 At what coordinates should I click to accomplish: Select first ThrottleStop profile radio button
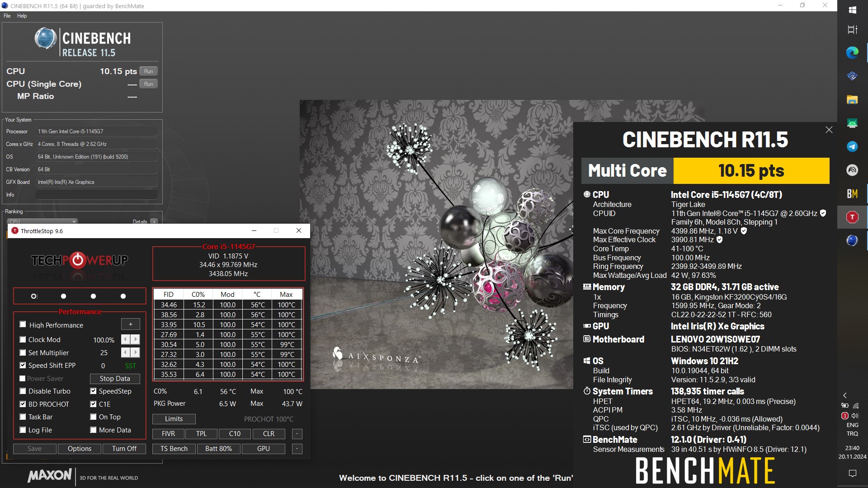tap(34, 296)
